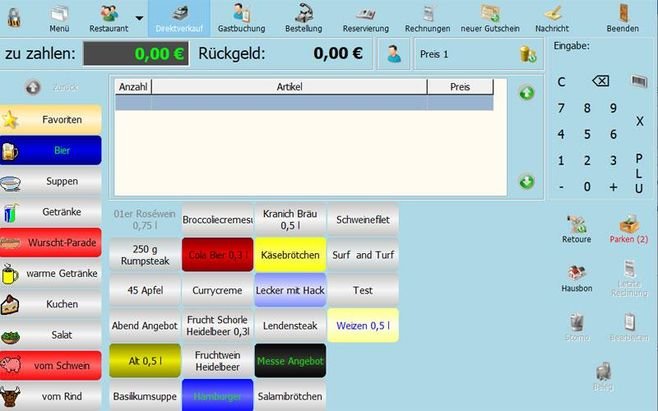Image resolution: width=658 pixels, height=411 pixels.
Task: Select the Kuchen category
Action: click(51, 304)
